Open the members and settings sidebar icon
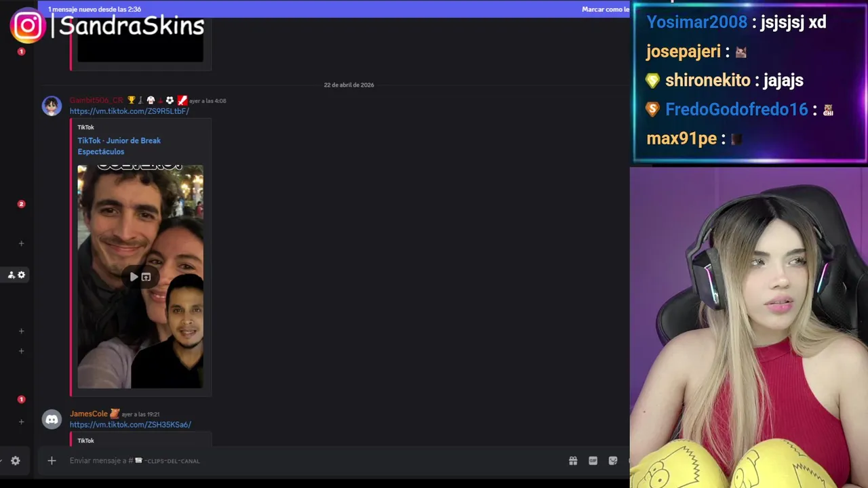This screenshot has height=488, width=868. pyautogui.click(x=16, y=274)
